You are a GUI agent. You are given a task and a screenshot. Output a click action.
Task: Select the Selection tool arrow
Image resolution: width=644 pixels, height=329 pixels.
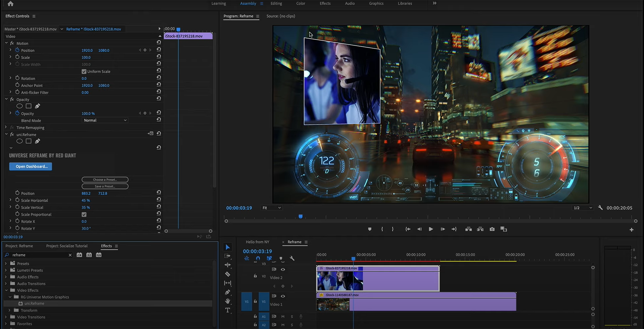(x=228, y=247)
